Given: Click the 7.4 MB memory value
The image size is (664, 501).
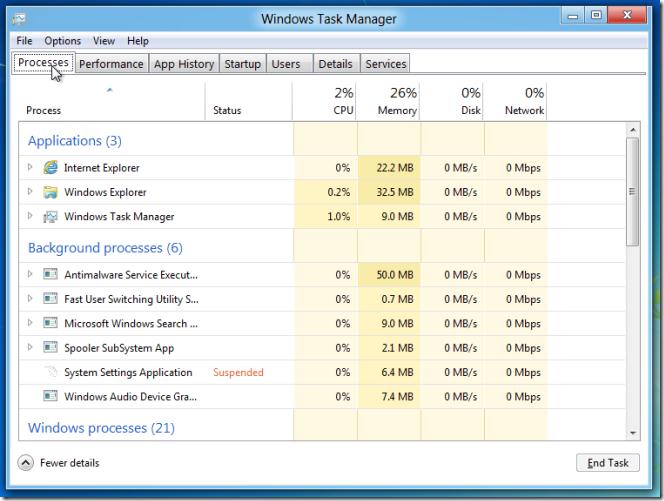Looking at the screenshot, I should click(x=397, y=397).
